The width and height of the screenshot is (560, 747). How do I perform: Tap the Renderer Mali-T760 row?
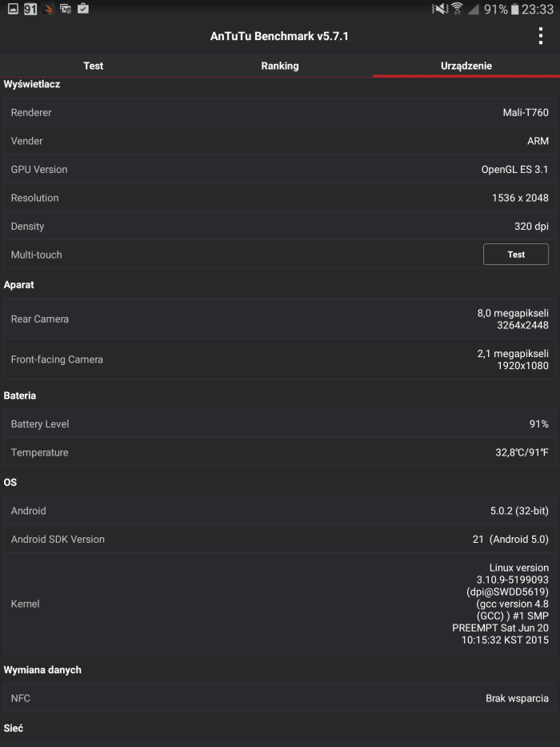280,112
